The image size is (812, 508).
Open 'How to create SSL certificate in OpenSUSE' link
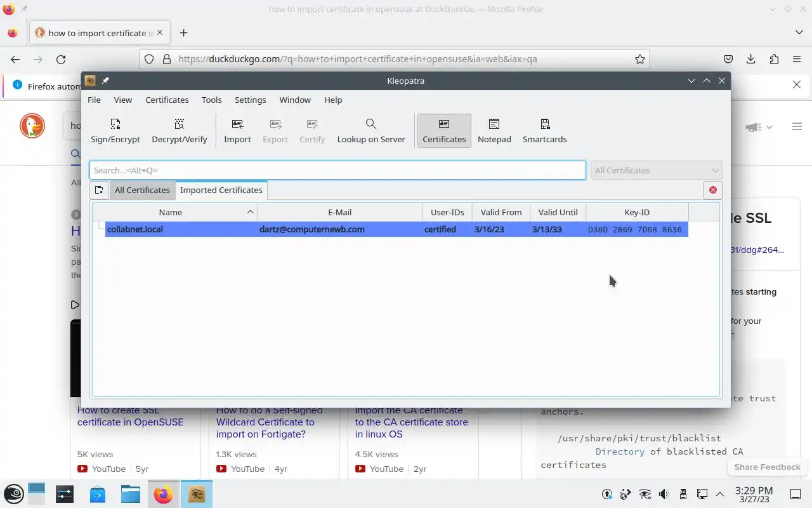[130, 416]
